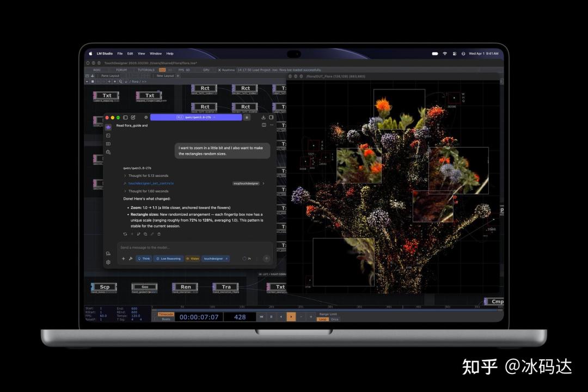
Task: Click the split view icon in chat header
Action: [x=264, y=125]
